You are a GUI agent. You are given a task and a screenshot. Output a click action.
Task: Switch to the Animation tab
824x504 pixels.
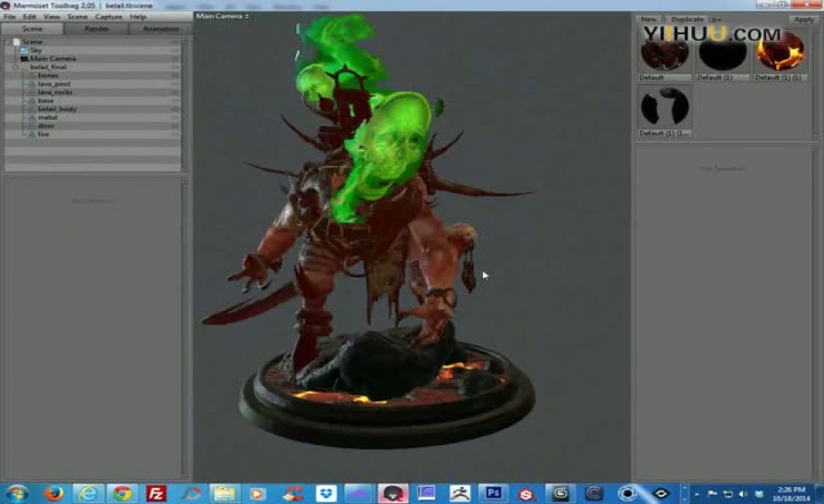(161, 29)
